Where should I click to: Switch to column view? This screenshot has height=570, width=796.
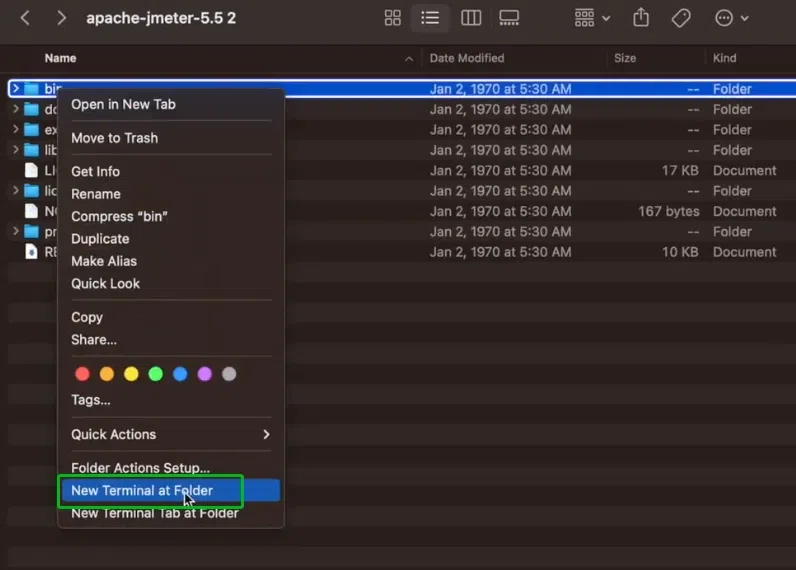click(x=471, y=18)
